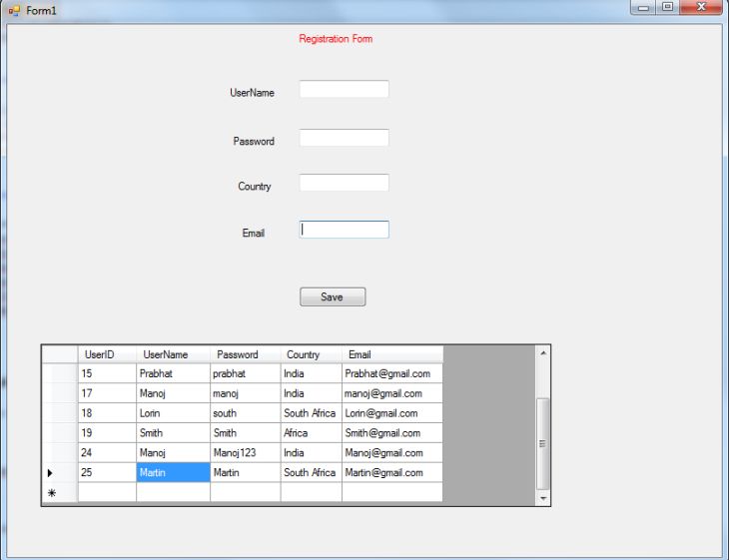Image resolution: width=729 pixels, height=560 pixels.
Task: Click grid scrollbar down arrow
Action: (543, 499)
